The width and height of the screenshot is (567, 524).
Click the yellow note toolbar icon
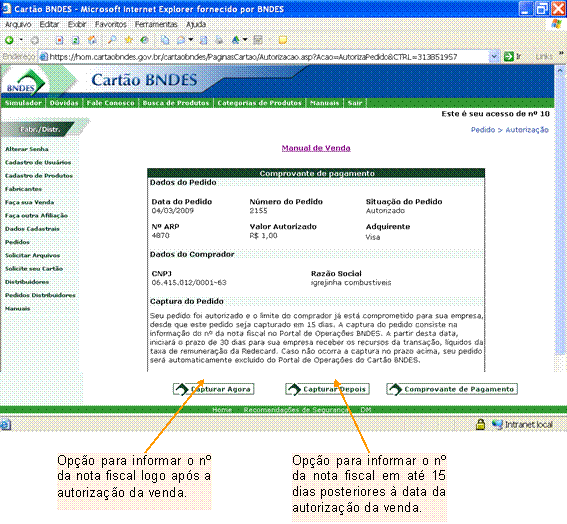pyautogui.click(x=283, y=40)
